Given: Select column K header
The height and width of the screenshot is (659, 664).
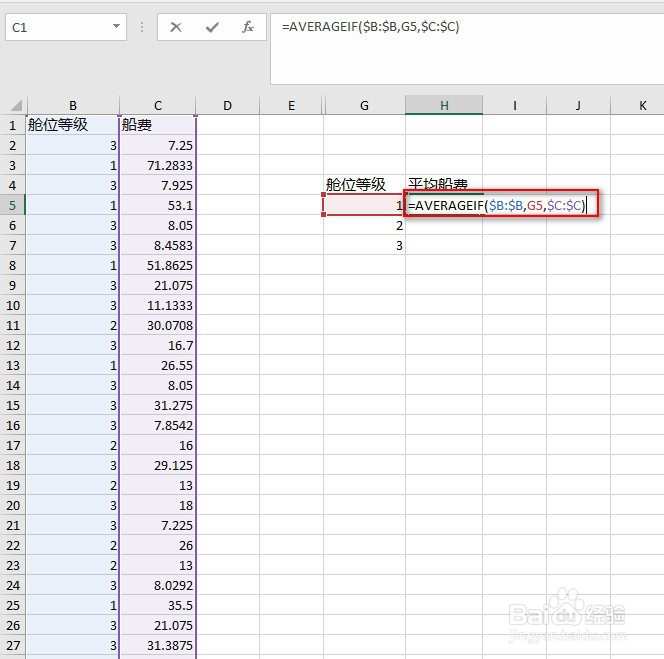Looking at the screenshot, I should (639, 105).
